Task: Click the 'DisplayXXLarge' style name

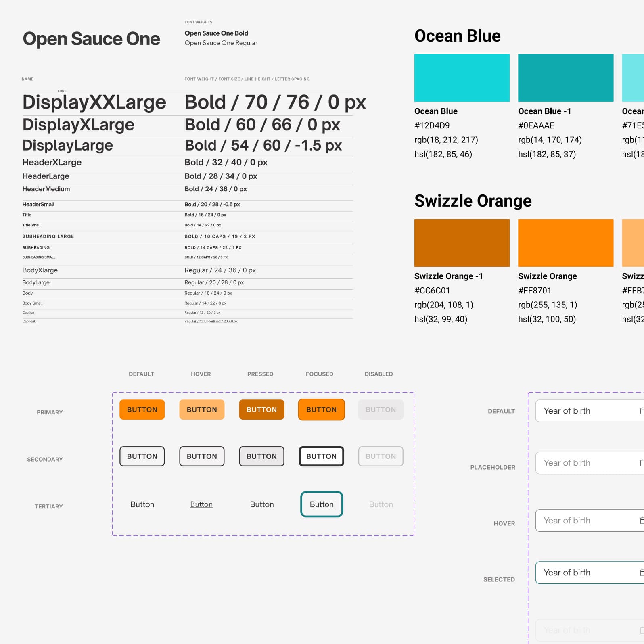Action: coord(94,102)
